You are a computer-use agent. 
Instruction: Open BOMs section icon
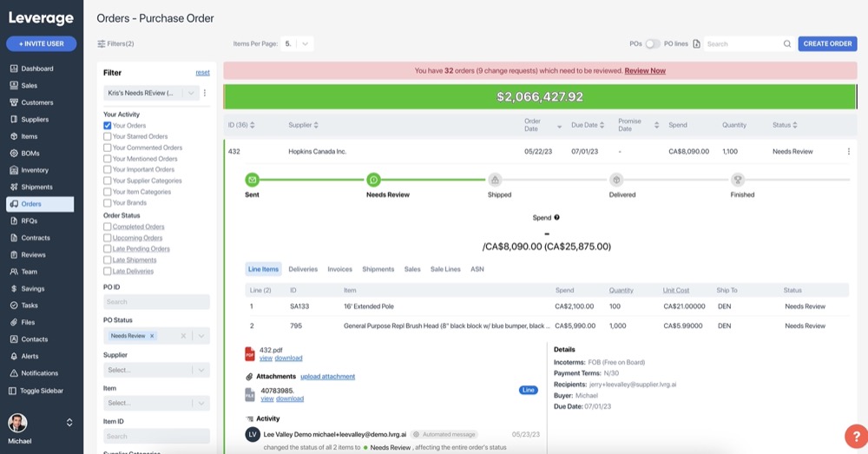[14, 153]
